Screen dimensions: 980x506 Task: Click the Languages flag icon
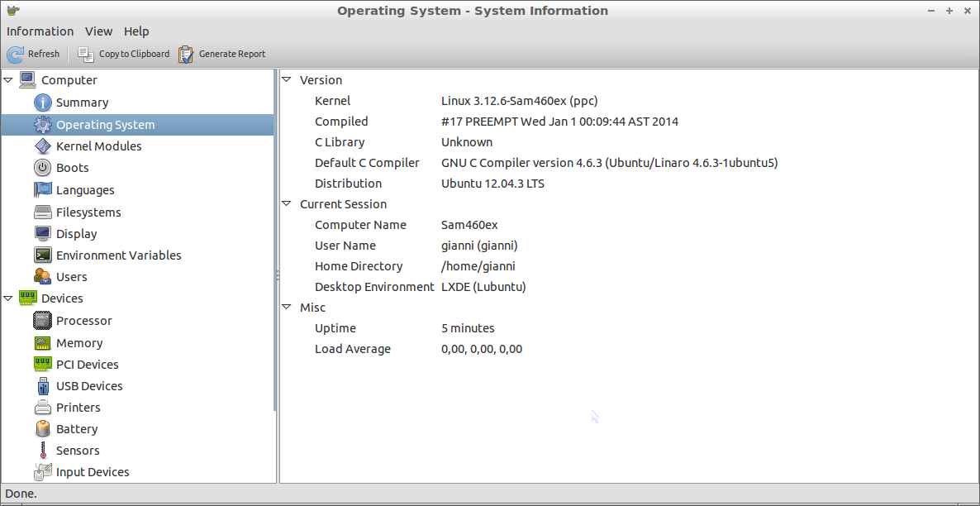pos(43,190)
